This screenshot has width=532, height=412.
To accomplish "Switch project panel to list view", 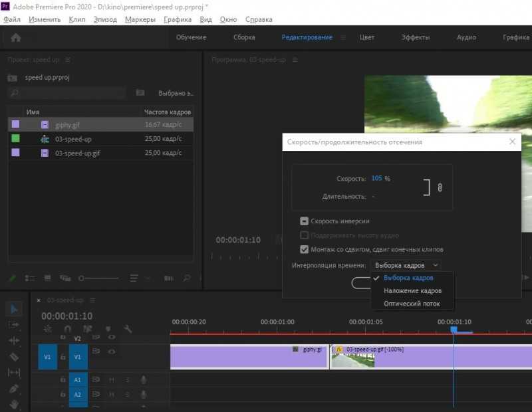I will point(30,278).
